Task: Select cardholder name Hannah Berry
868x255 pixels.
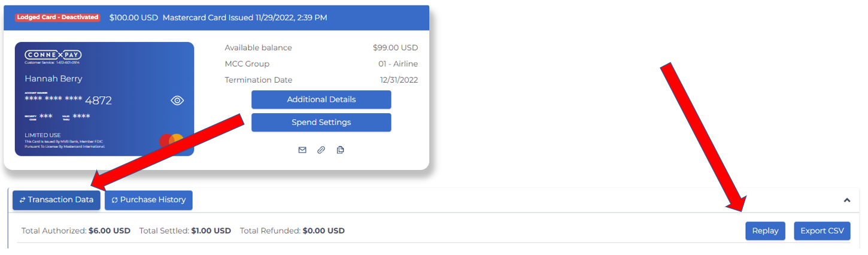Action: [53, 78]
